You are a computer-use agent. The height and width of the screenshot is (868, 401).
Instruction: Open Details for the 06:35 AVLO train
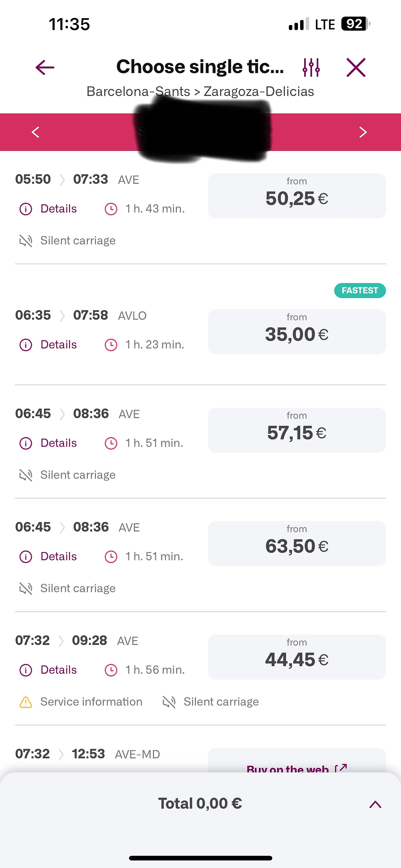coord(58,345)
